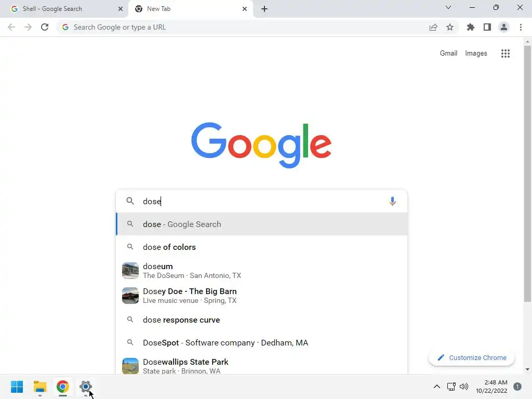The width and height of the screenshot is (532, 399).
Task: Open the Windows Start menu
Action: (x=17, y=387)
